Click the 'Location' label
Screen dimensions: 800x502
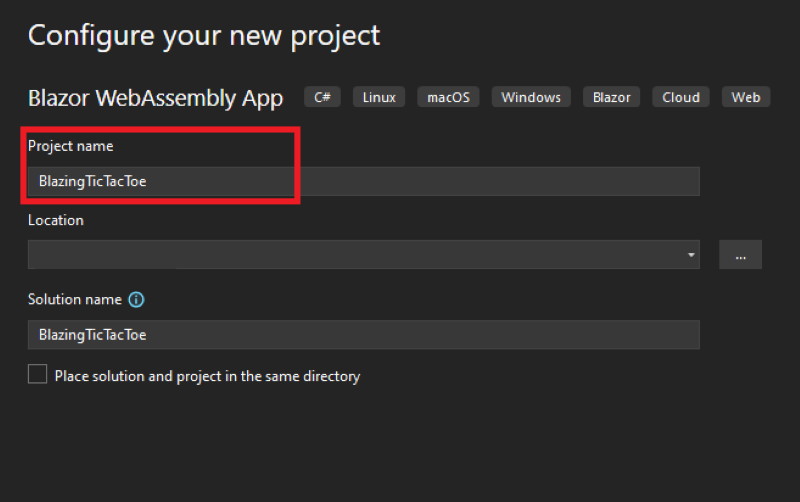(56, 220)
